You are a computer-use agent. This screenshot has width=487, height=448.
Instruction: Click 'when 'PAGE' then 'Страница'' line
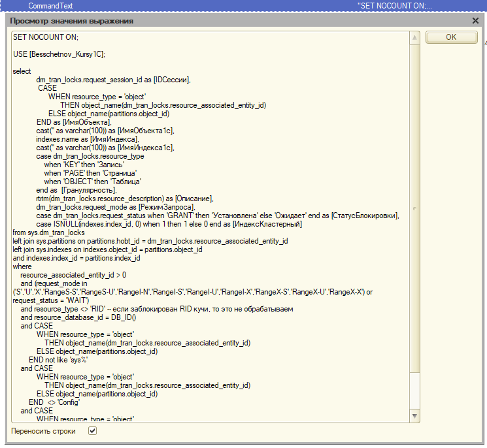(90, 173)
